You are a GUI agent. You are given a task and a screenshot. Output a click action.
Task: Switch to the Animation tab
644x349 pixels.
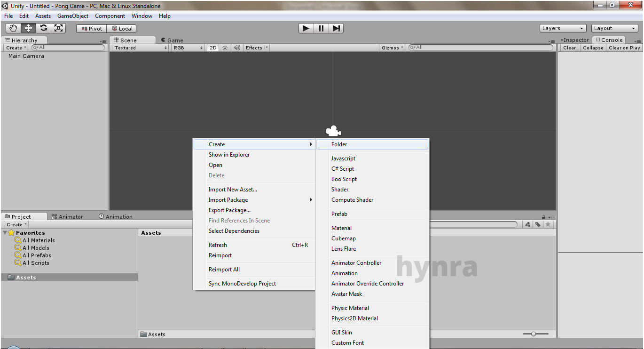[x=116, y=217]
